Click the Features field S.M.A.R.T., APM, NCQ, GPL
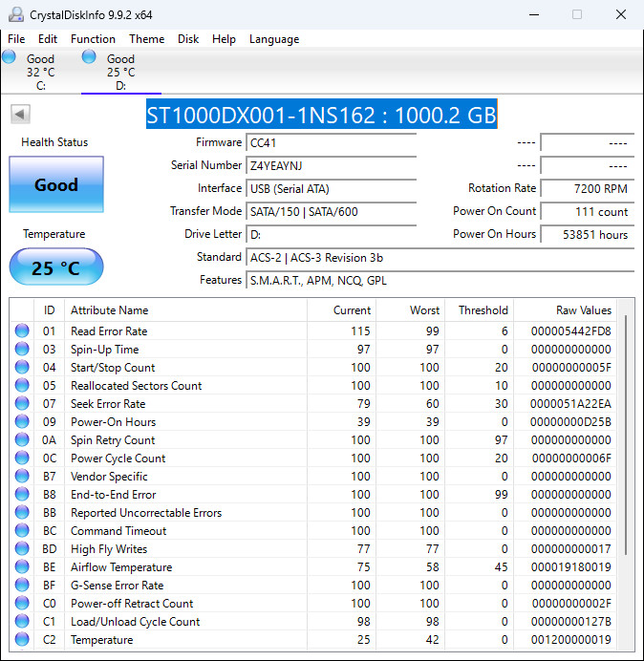Image resolution: width=644 pixels, height=661 pixels. (x=440, y=280)
